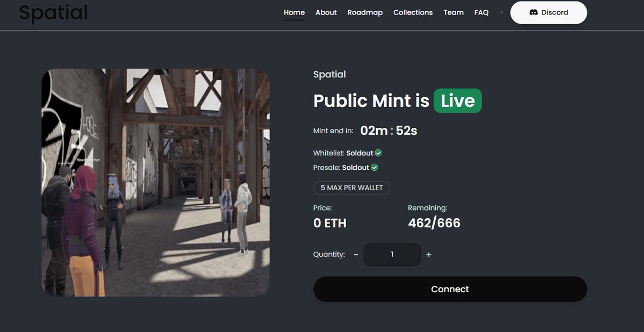Go to the About section

point(326,12)
